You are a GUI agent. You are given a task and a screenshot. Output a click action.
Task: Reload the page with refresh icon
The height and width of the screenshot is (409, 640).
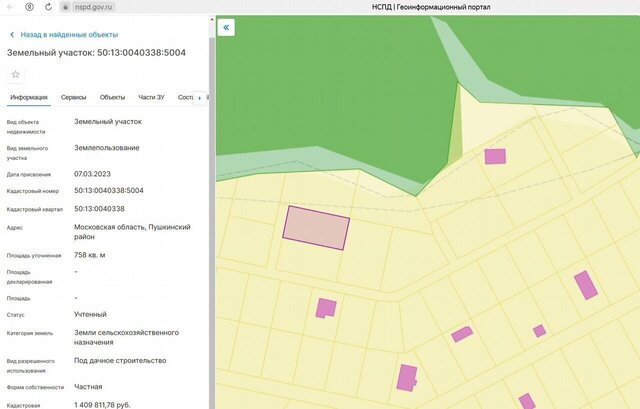pyautogui.click(x=48, y=7)
